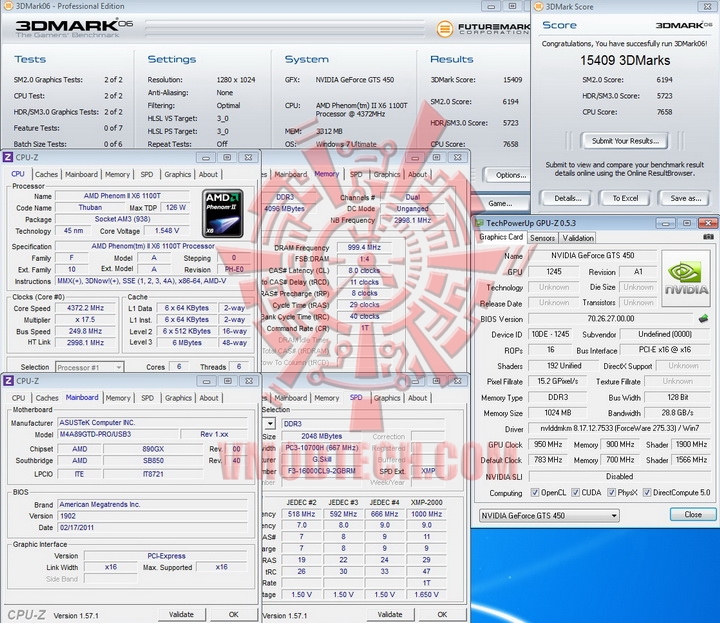Screen dimensions: 720x623
Task: Click the Game... button in 3DMark06
Action: coord(501,203)
